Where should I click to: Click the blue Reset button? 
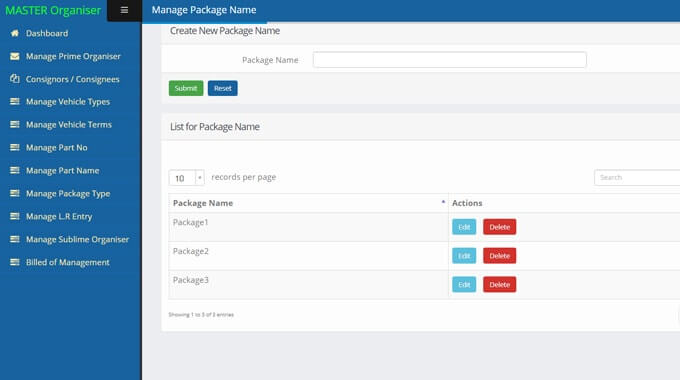[x=222, y=88]
